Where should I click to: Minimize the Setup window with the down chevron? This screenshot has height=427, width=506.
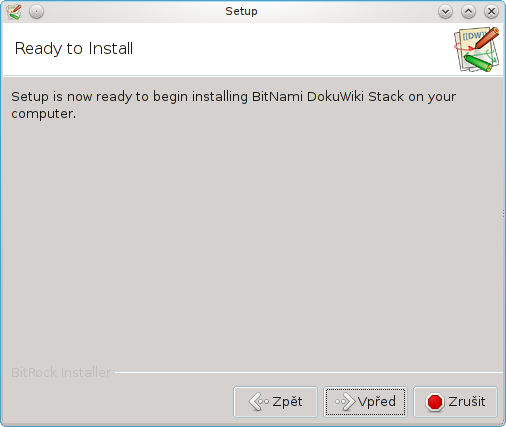pos(445,12)
